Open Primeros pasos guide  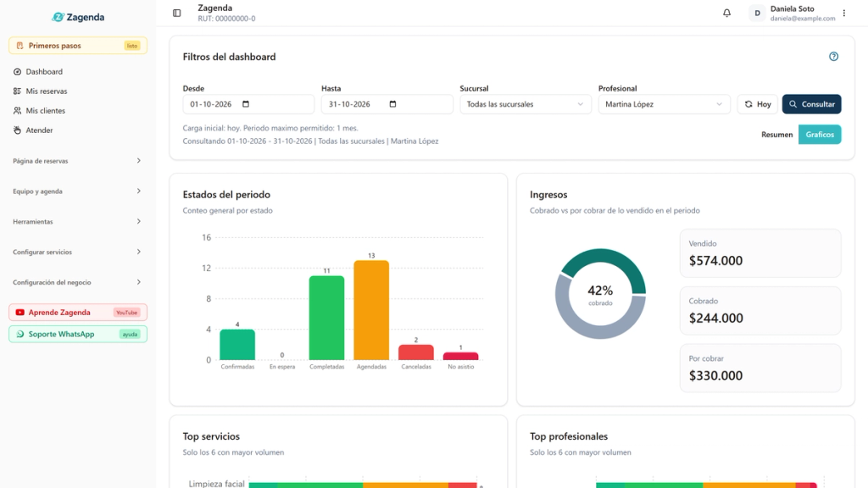(x=78, y=46)
